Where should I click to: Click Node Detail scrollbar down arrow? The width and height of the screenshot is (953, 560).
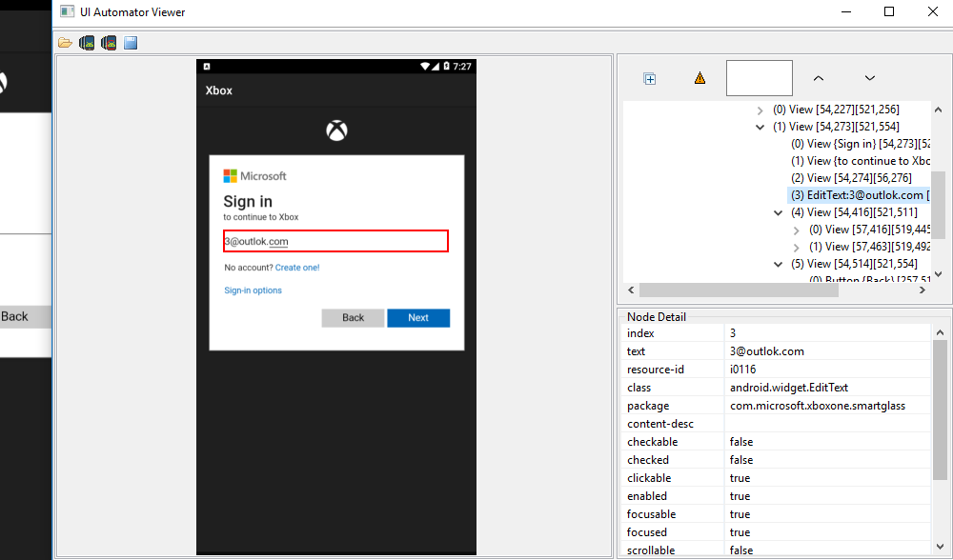click(x=940, y=546)
